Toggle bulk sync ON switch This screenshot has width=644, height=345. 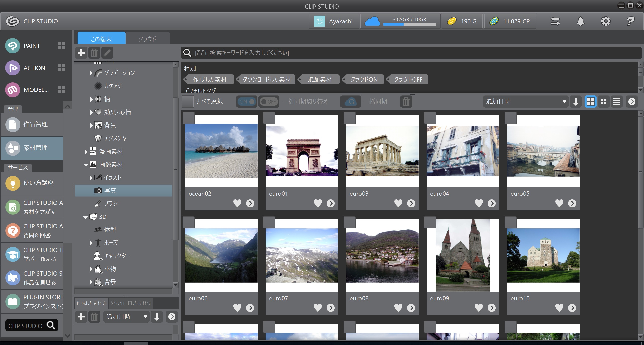click(247, 102)
